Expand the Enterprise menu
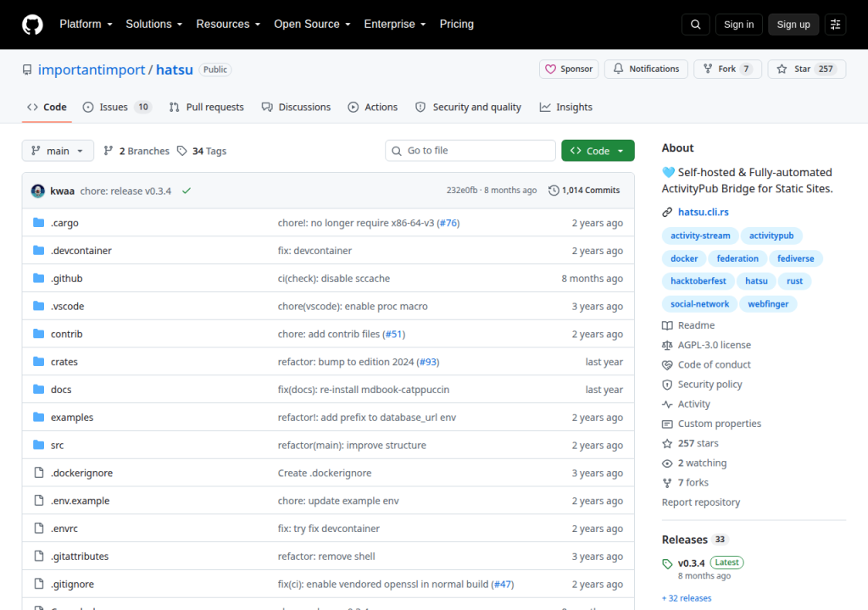Image resolution: width=868 pixels, height=610 pixels. click(395, 25)
